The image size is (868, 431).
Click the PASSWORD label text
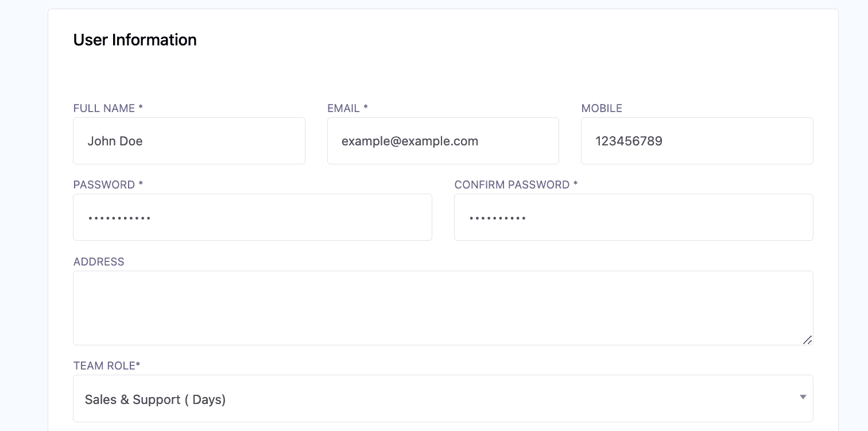click(x=104, y=185)
